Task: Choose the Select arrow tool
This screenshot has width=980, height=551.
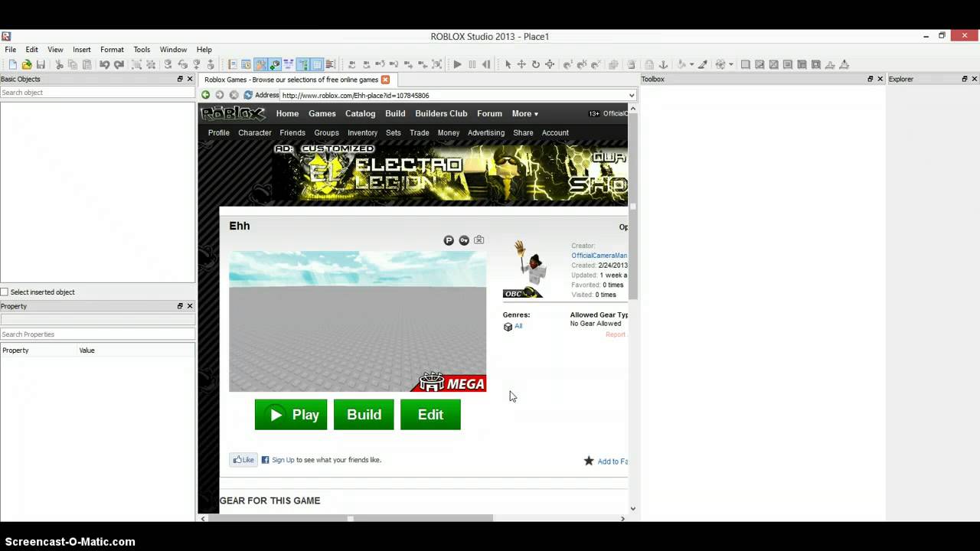Action: coord(508,64)
